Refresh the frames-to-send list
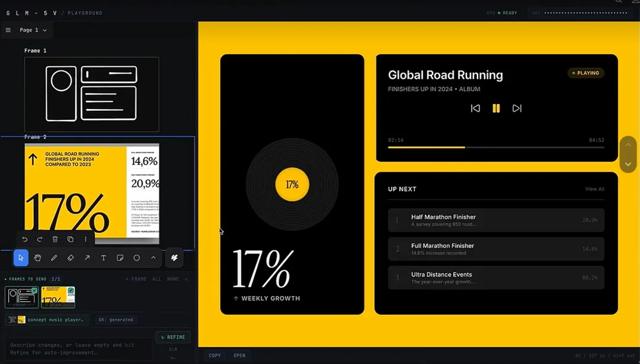This screenshot has height=364, width=640. tap(187, 279)
